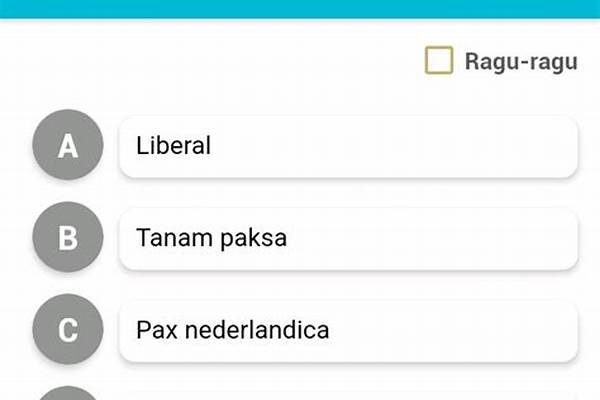Pick the Pax nederlandica answer card

(x=348, y=329)
